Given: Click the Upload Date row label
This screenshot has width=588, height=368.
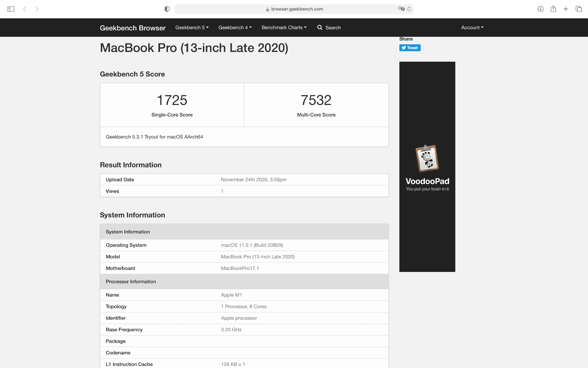Looking at the screenshot, I should [120, 180].
